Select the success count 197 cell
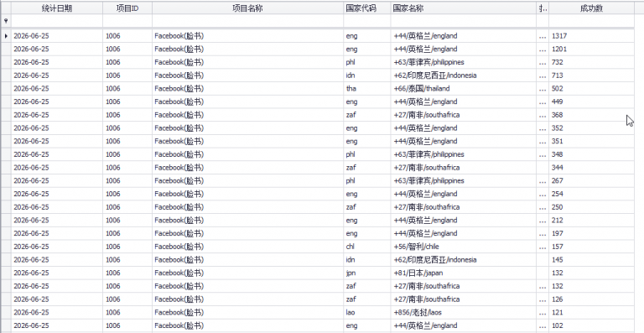This screenshot has height=333, width=644. click(x=591, y=233)
